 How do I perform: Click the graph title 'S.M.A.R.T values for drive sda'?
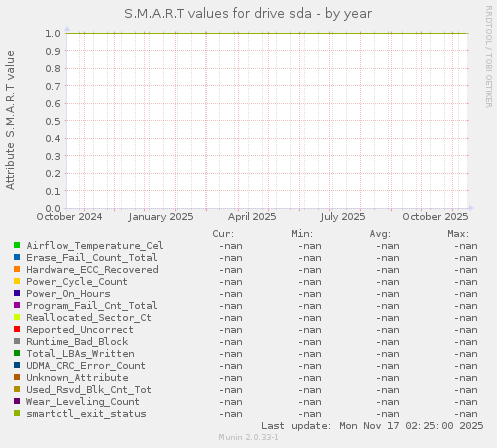pos(218,14)
